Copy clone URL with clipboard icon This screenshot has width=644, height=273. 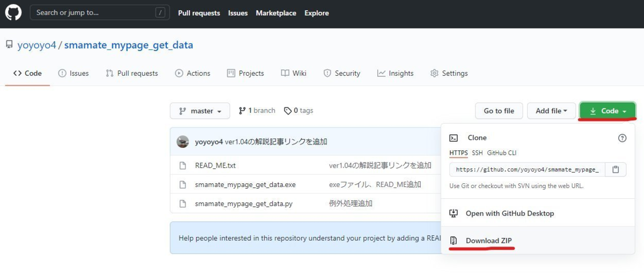616,169
